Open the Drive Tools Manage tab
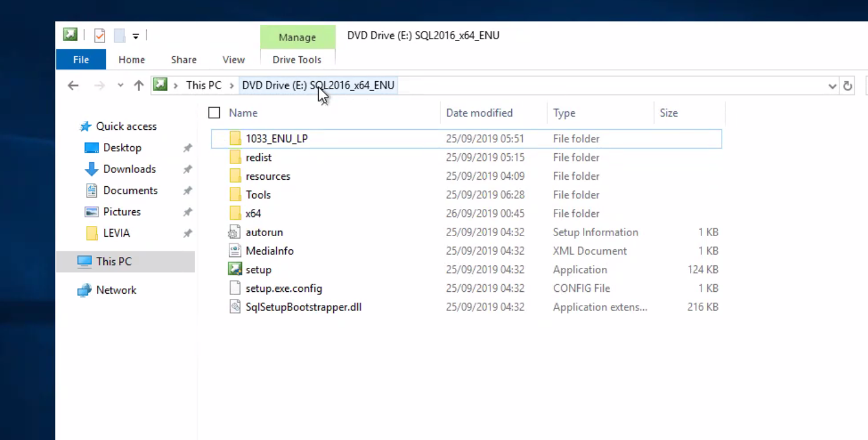This screenshot has width=868, height=440. coord(297,37)
